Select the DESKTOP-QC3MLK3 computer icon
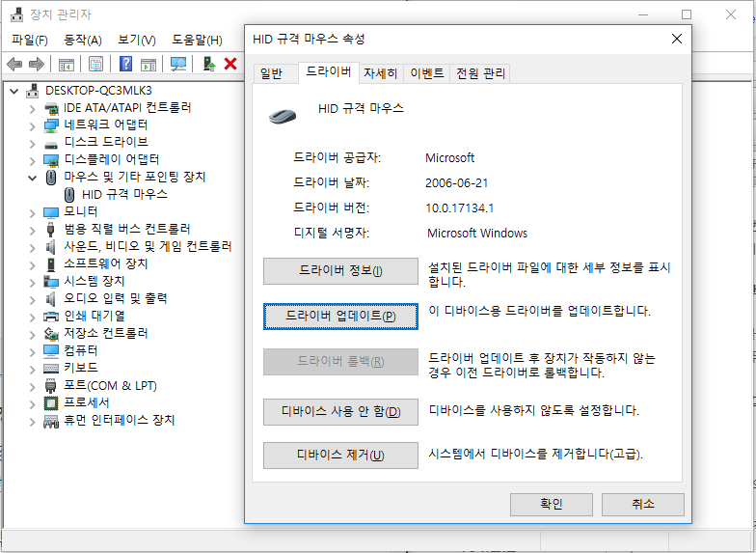This screenshot has width=756, height=553. tap(33, 91)
